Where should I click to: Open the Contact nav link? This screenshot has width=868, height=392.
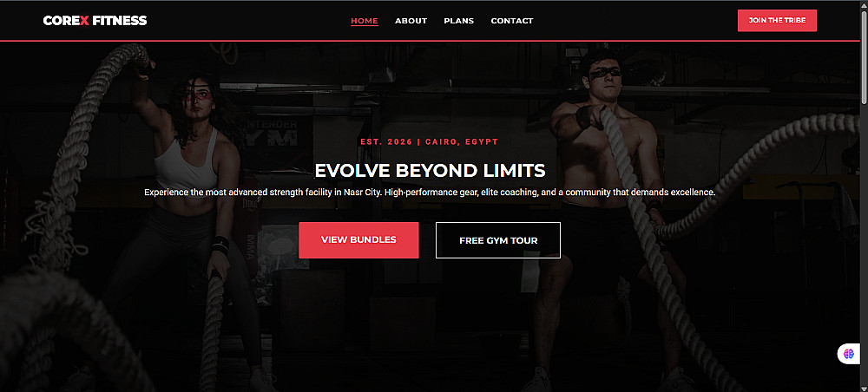512,21
